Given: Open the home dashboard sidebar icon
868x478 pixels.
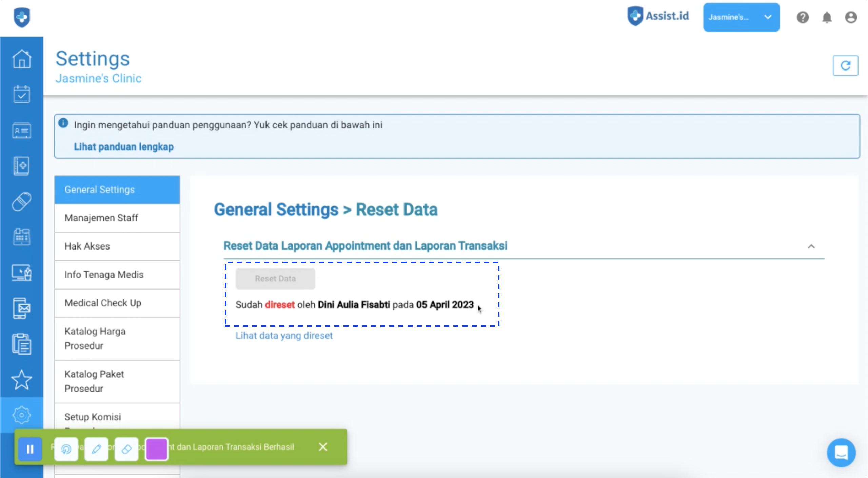Looking at the screenshot, I should click(22, 59).
